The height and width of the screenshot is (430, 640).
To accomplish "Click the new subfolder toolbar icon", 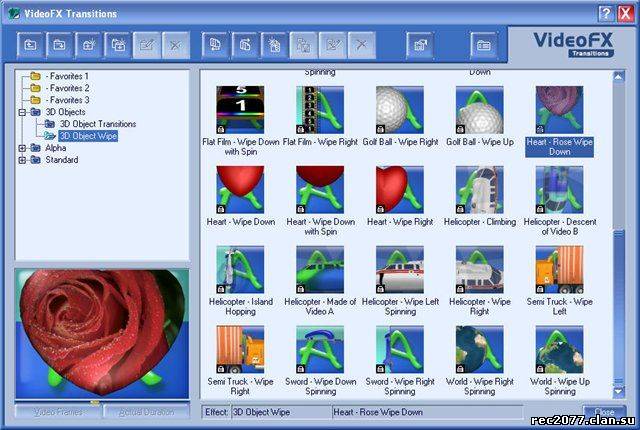I will [x=118, y=45].
